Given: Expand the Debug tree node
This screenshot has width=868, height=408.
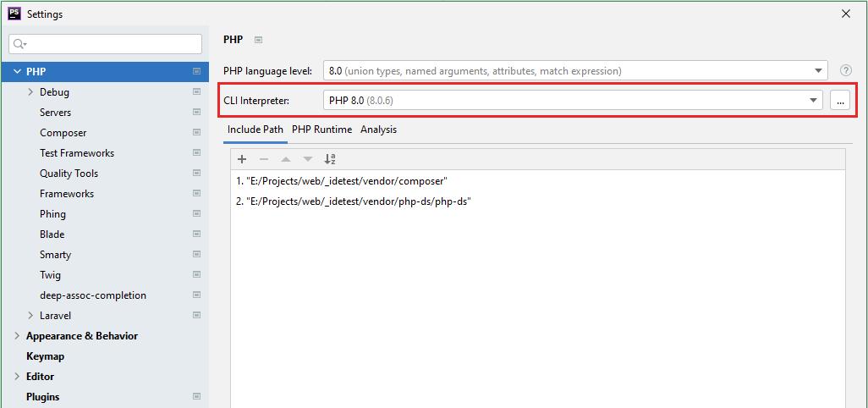Looking at the screenshot, I should [x=30, y=92].
